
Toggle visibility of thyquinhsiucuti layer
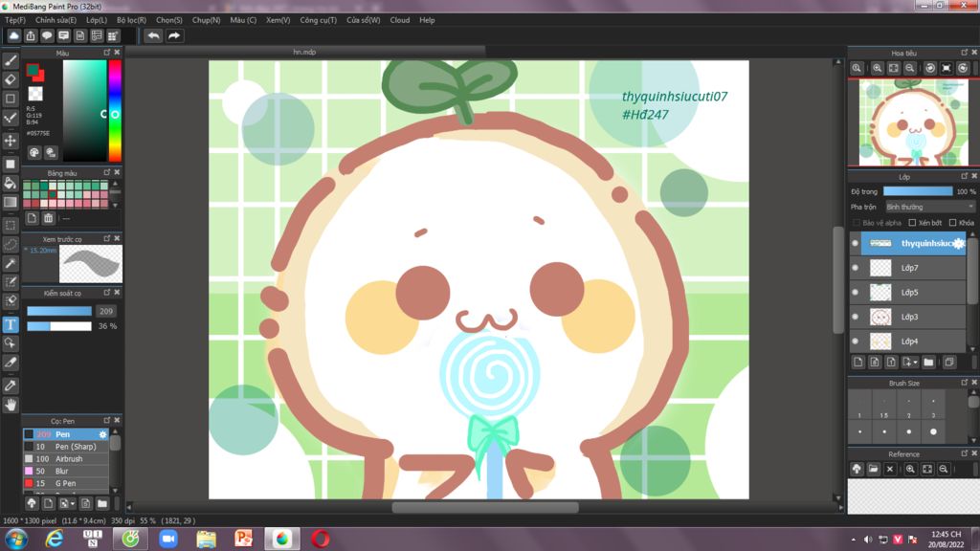pyautogui.click(x=855, y=243)
